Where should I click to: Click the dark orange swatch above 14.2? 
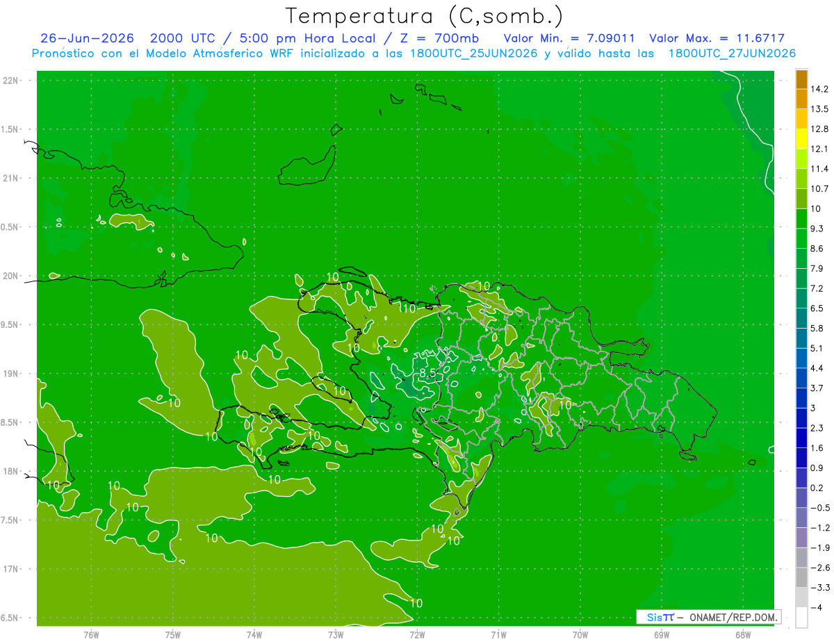(x=801, y=79)
